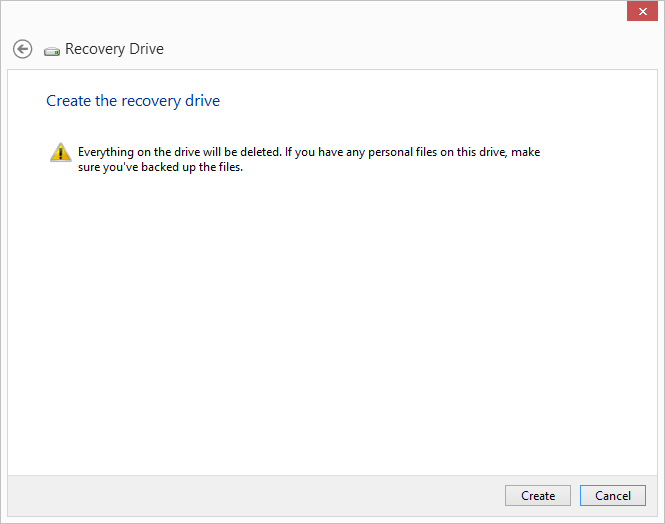
Task: Close the Recovery Drive wizard window
Action: point(642,11)
